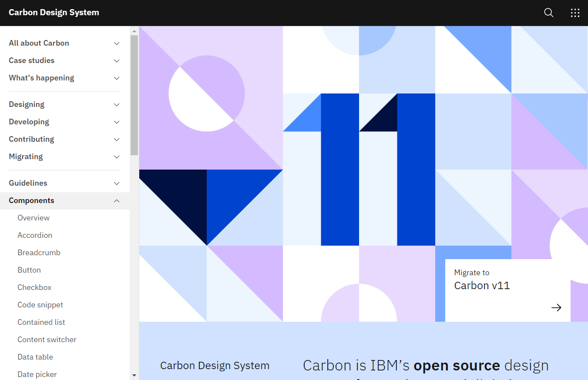Image resolution: width=588 pixels, height=380 pixels.
Task: Open the What's happening menu item
Action: [65, 78]
